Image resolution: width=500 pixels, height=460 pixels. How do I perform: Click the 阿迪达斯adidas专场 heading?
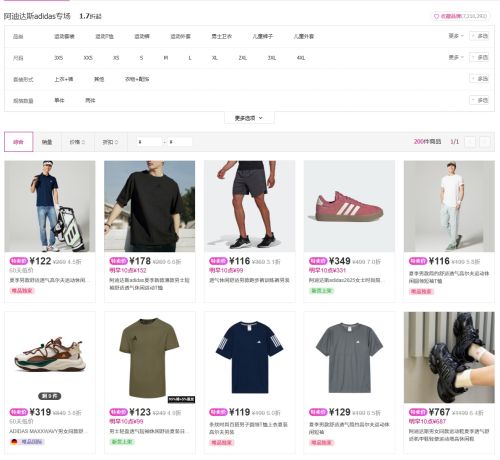tap(37, 16)
